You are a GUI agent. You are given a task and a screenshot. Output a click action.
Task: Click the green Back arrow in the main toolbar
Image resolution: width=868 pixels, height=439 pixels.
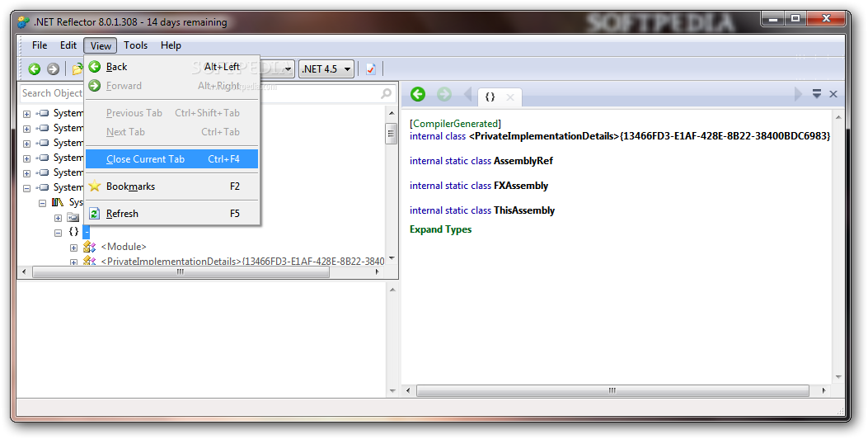pos(35,68)
